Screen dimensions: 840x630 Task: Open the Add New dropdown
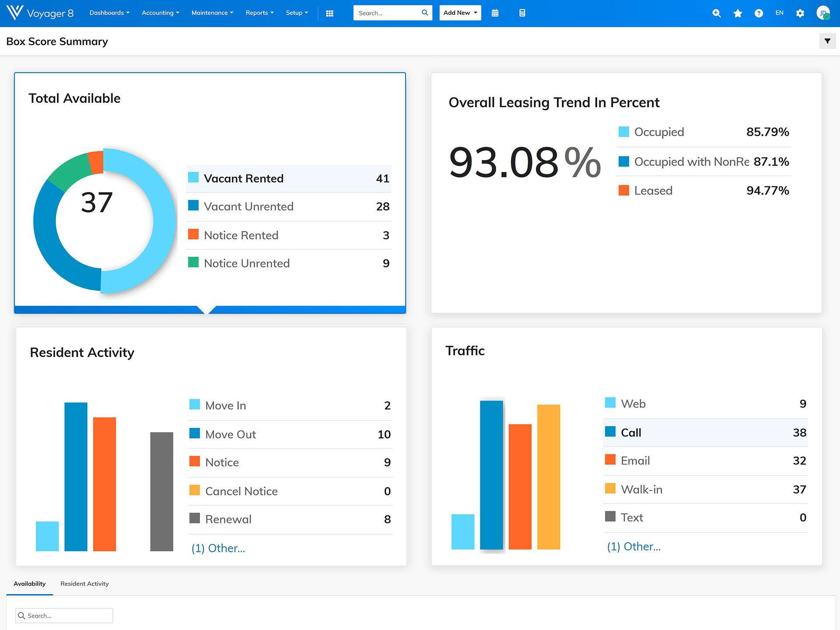click(x=460, y=13)
